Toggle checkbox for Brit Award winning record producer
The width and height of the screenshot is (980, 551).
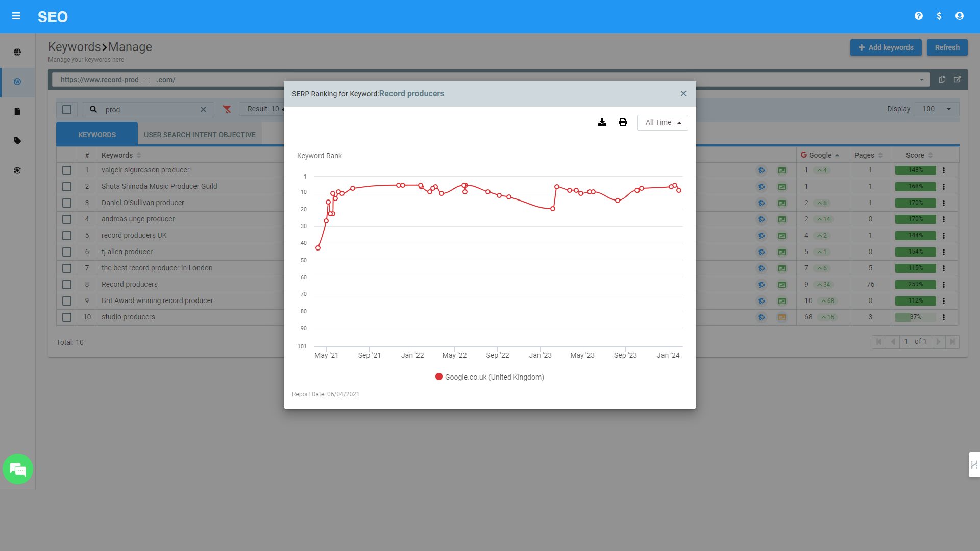[x=67, y=300]
